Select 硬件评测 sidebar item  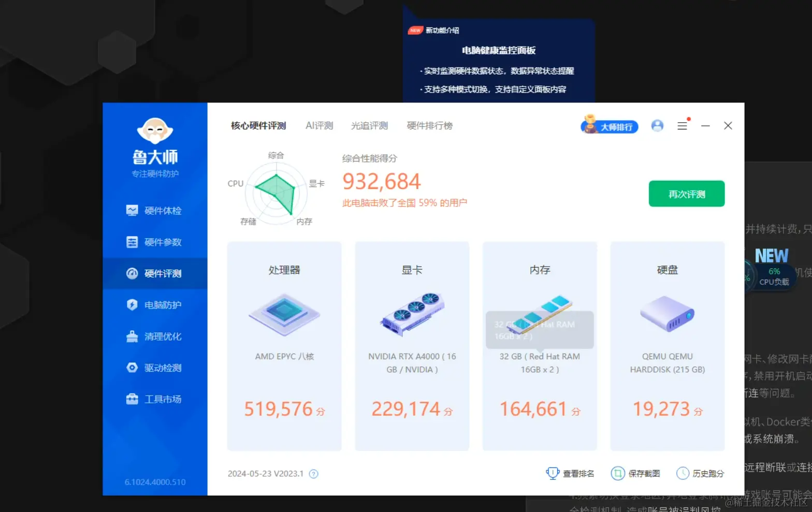(154, 273)
